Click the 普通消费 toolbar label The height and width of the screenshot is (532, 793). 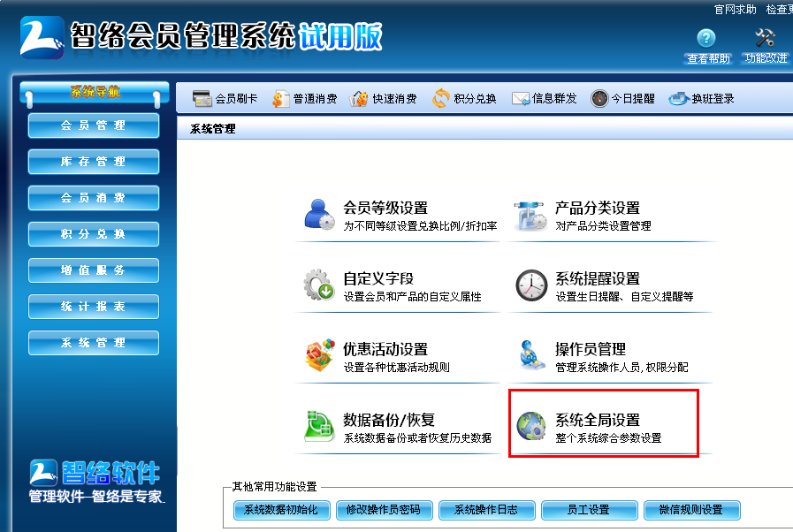315,99
